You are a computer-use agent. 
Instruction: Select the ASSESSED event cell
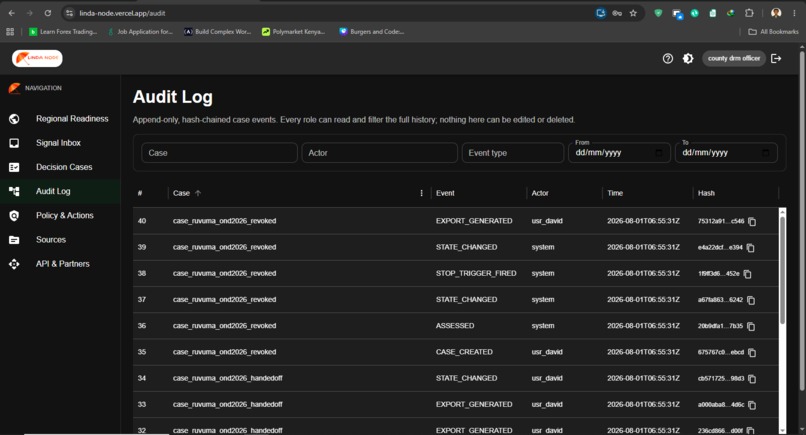(455, 326)
